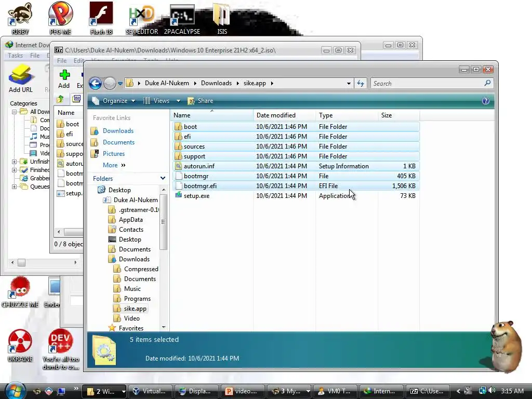
Task: Click in the Search input field
Action: tap(427, 83)
